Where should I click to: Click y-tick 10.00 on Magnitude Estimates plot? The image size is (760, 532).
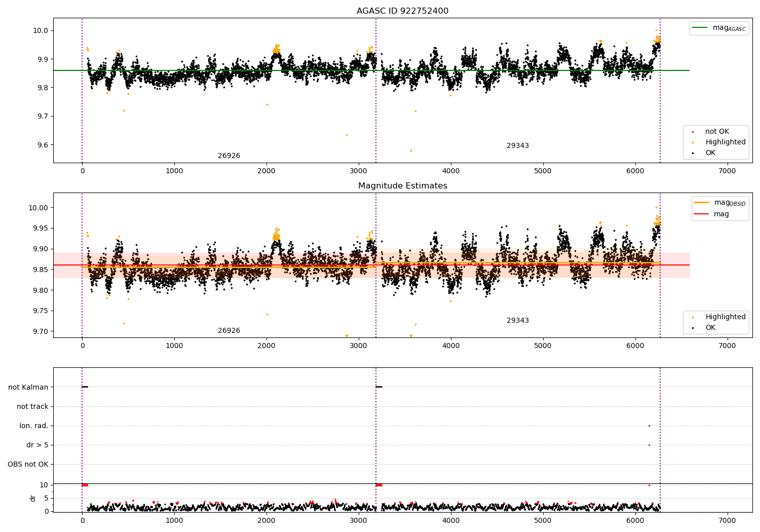pos(39,208)
